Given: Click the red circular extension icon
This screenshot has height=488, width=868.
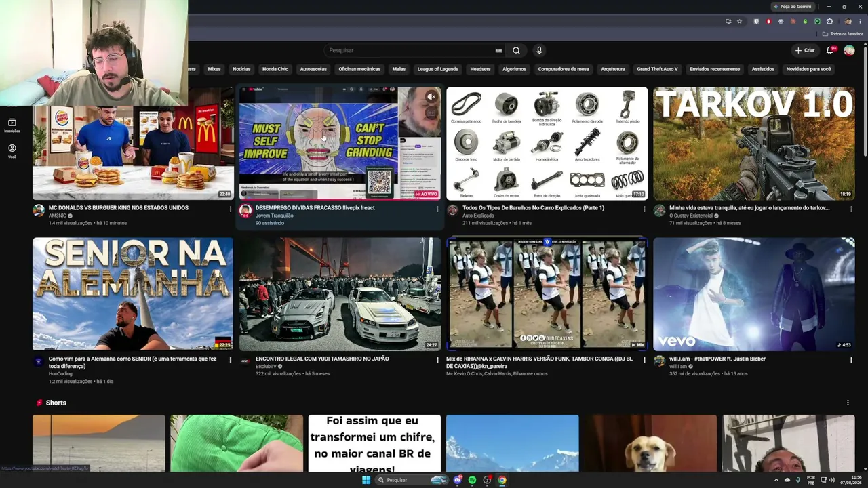Looking at the screenshot, I should point(768,21).
